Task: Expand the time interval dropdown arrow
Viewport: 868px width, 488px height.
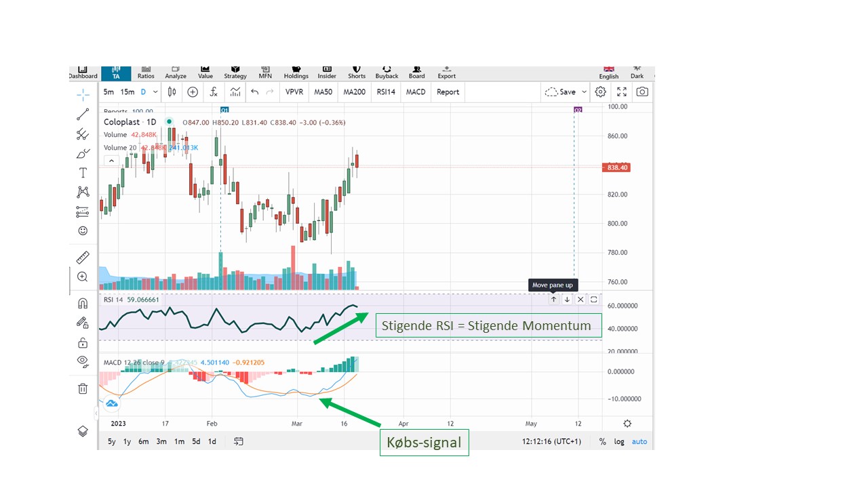Action: click(155, 92)
